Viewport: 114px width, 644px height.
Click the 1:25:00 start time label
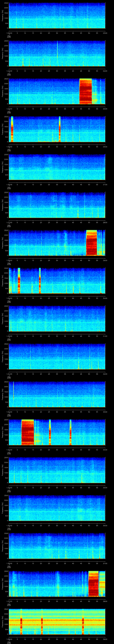9,147
